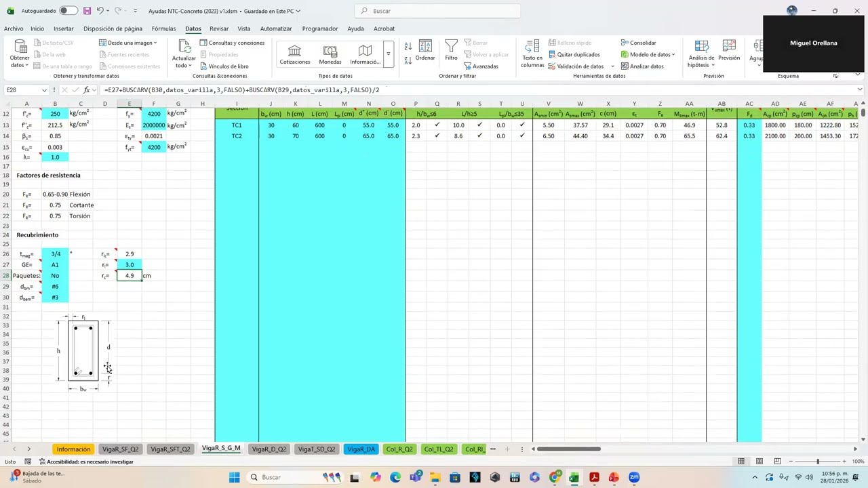Viewport: 868px width, 488px height.
Task: Open the Obtener datos menu
Action: 20,54
